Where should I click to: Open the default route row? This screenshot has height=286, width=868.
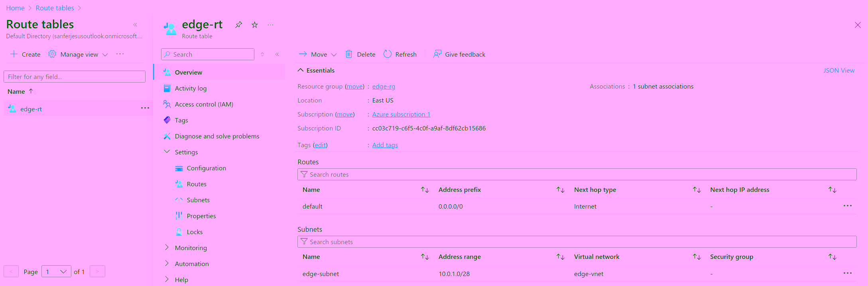(x=577, y=206)
